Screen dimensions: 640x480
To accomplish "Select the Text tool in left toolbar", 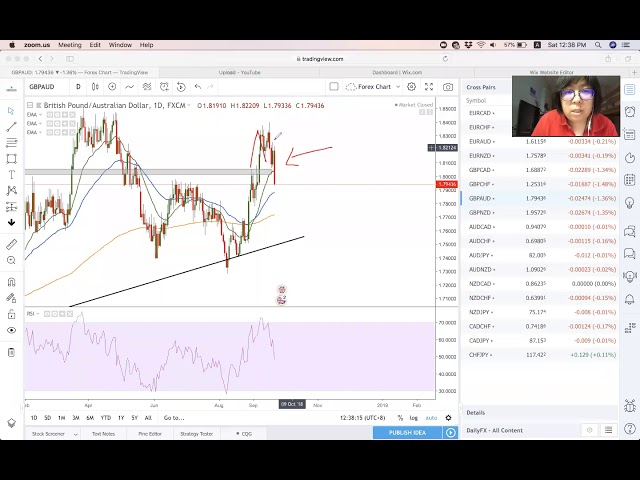I will click(11, 174).
